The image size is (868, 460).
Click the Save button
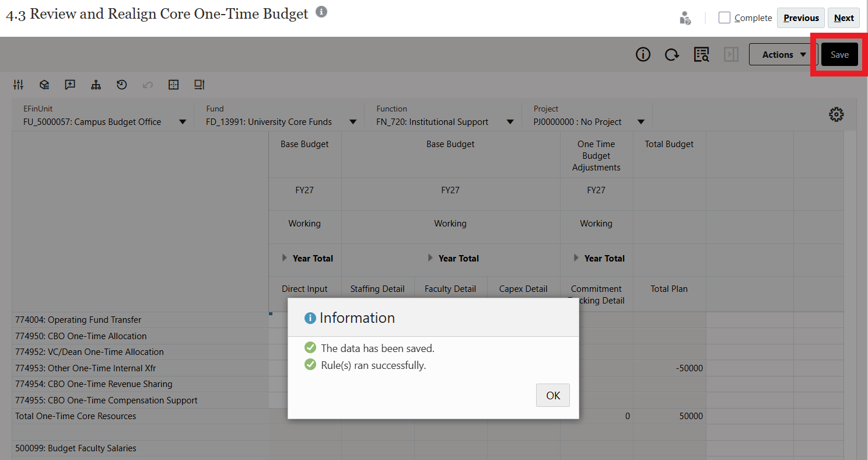(839, 54)
